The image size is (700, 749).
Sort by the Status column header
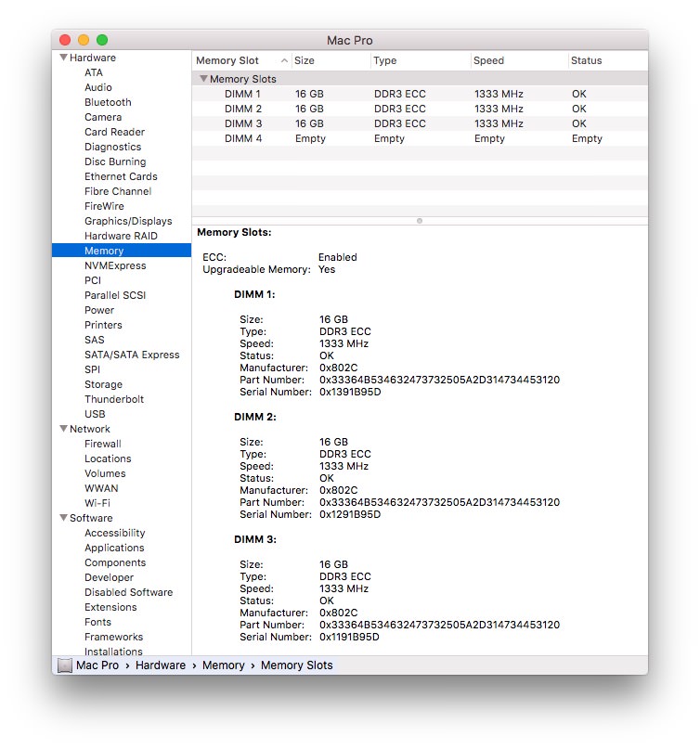(x=609, y=60)
